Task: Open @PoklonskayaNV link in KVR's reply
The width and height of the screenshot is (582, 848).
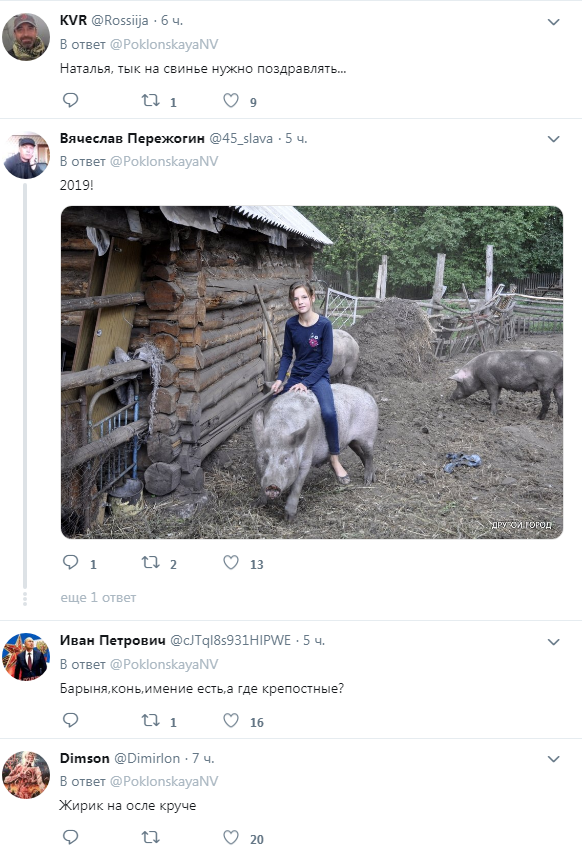Action: tap(164, 44)
